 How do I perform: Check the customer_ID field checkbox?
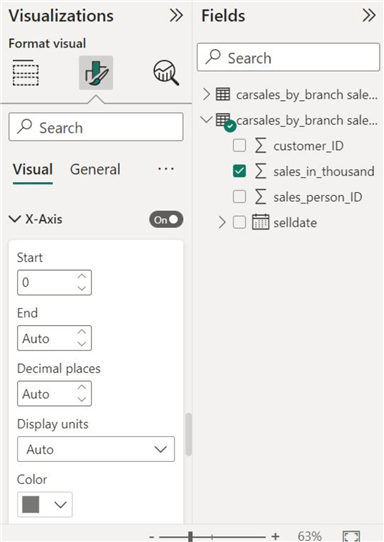[x=240, y=146]
